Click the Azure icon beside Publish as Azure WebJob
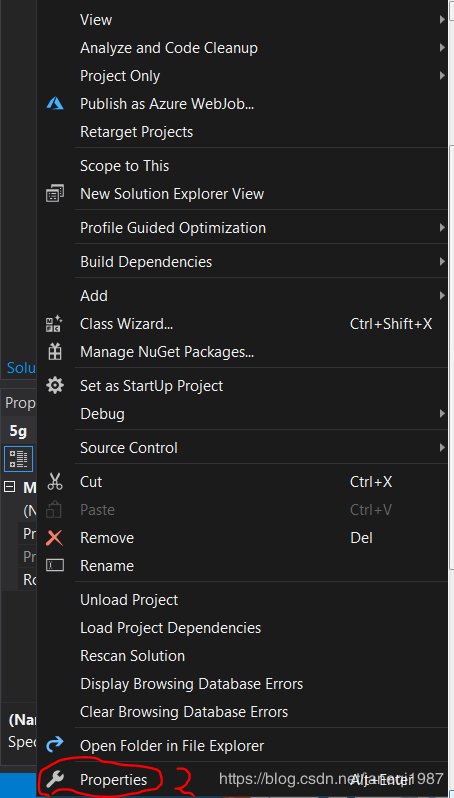 (54, 103)
